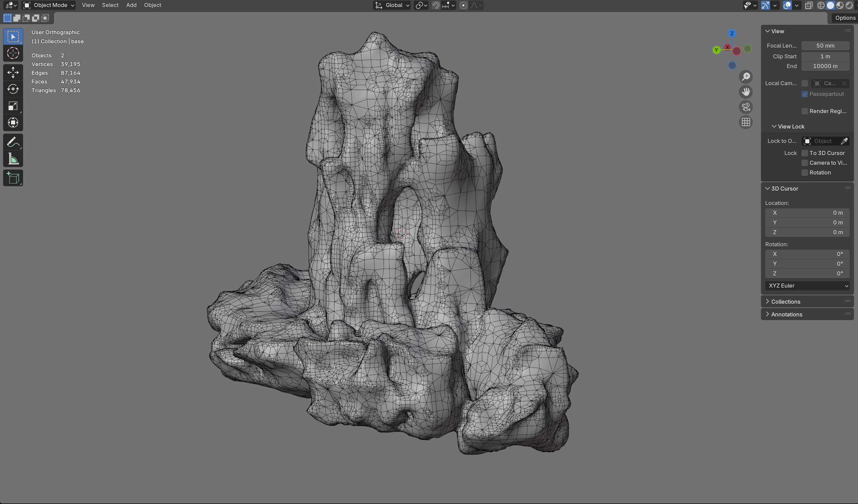Click the Z axis on navigation gizmo
This screenshot has width=858, height=504.
[732, 33]
